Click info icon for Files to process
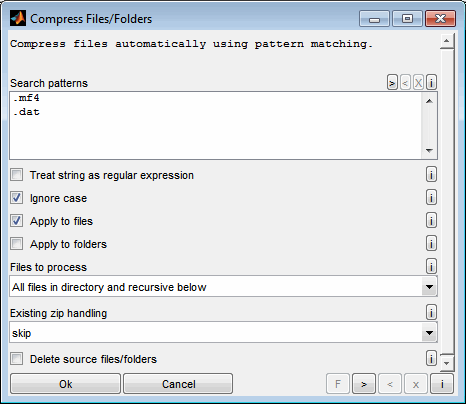 click(x=431, y=266)
